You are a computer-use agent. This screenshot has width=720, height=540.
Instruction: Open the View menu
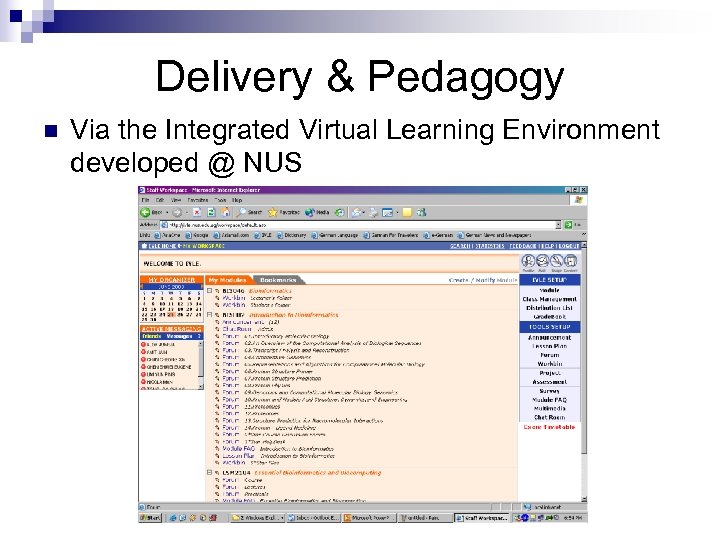point(175,200)
